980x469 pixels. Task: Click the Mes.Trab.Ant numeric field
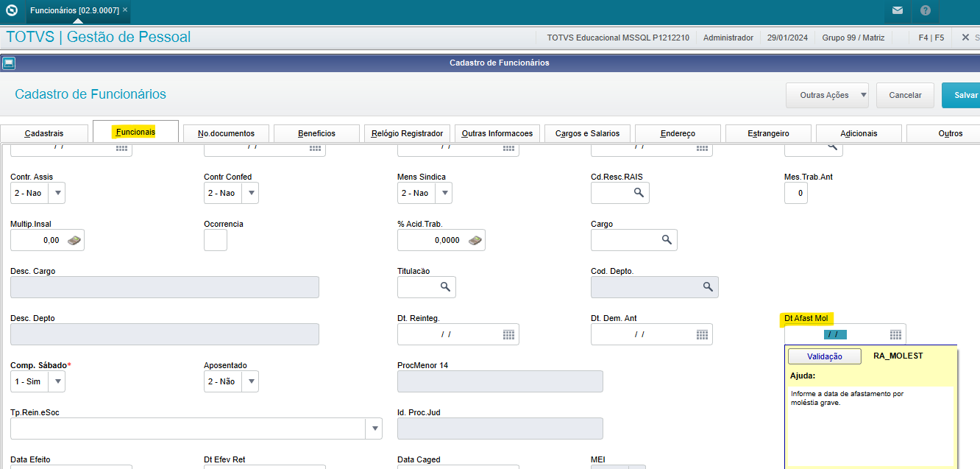(796, 193)
